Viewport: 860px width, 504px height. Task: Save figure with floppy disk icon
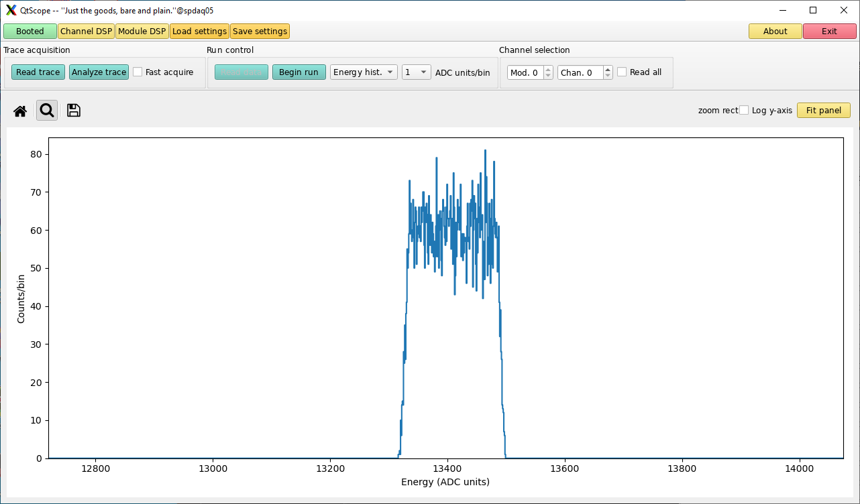[74, 111]
